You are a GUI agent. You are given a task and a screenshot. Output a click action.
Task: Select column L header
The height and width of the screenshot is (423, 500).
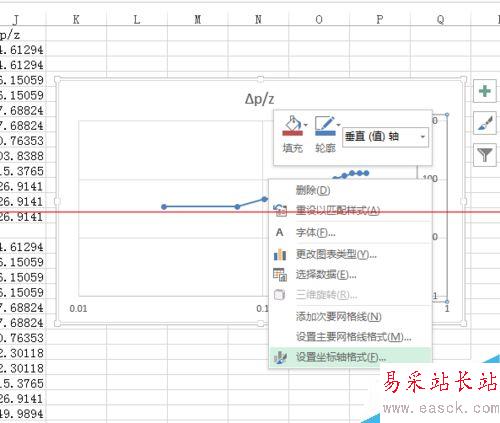click(137, 19)
